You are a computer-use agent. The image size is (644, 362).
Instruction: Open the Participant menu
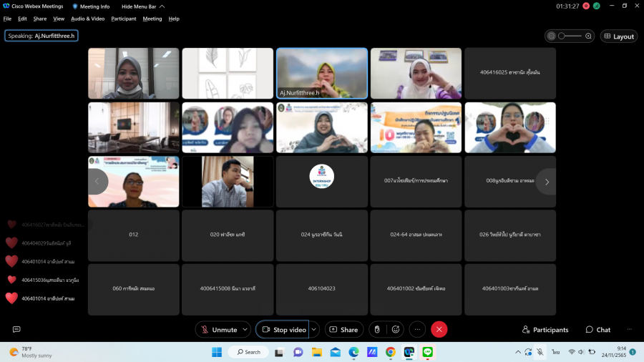(123, 19)
